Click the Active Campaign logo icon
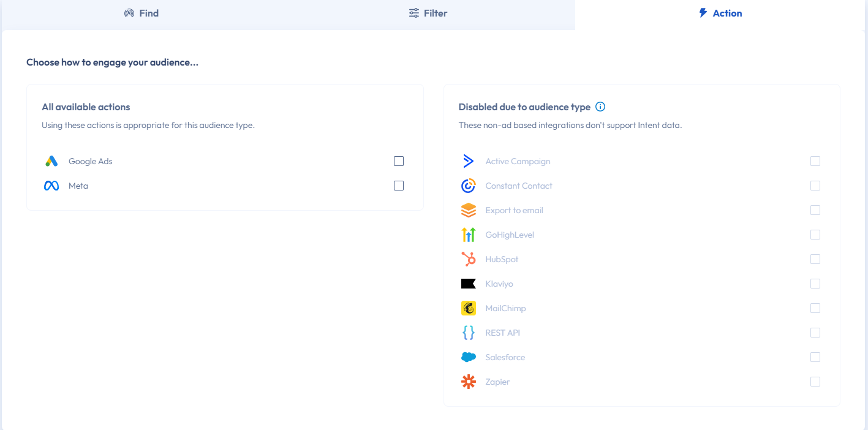868x430 pixels. point(469,161)
